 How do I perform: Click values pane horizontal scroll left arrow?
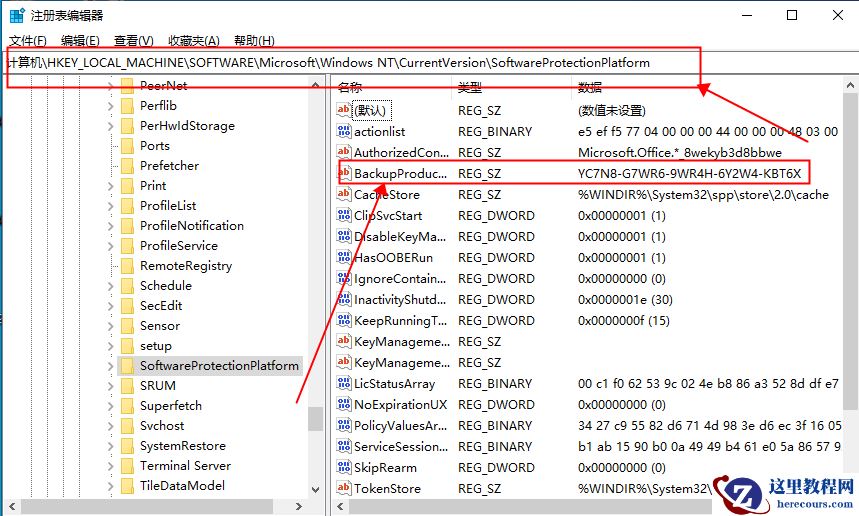[340, 506]
